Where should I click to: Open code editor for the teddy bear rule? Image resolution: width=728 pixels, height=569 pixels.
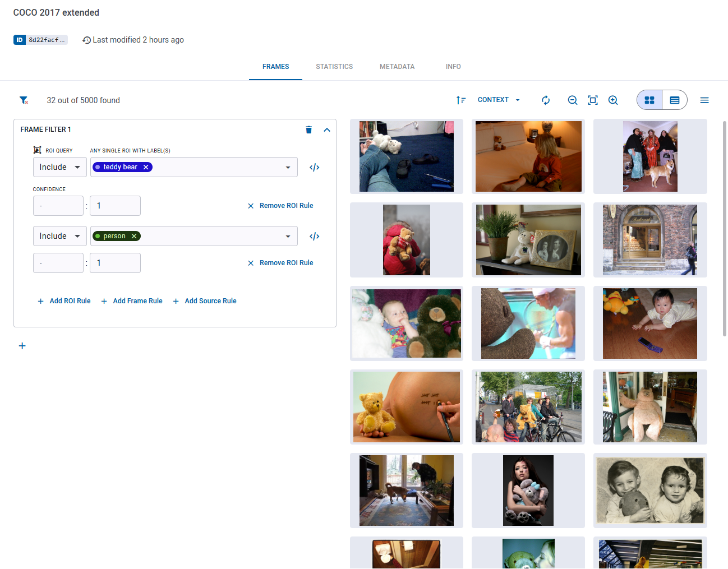314,166
